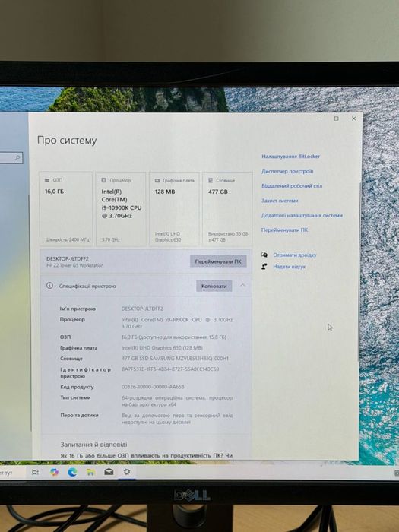Screen dimensions: 399x532
Task: Open Захист системи link
Action: (x=280, y=201)
